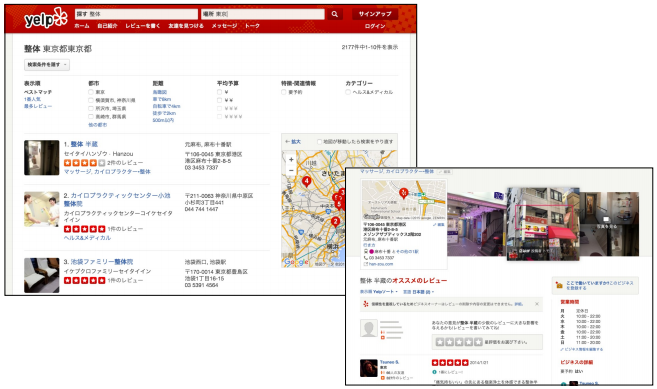Open Tsuneo S. reviewer avatar photo

click(x=369, y=368)
